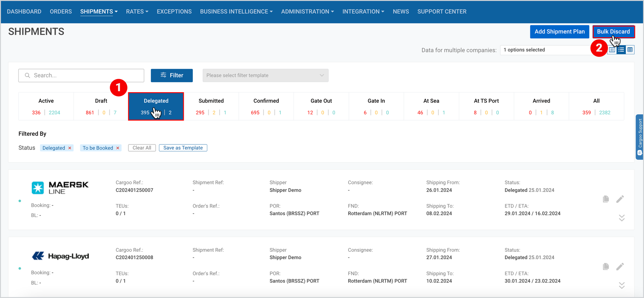Click the Bulk Discard button
644x298 pixels.
[x=613, y=32]
